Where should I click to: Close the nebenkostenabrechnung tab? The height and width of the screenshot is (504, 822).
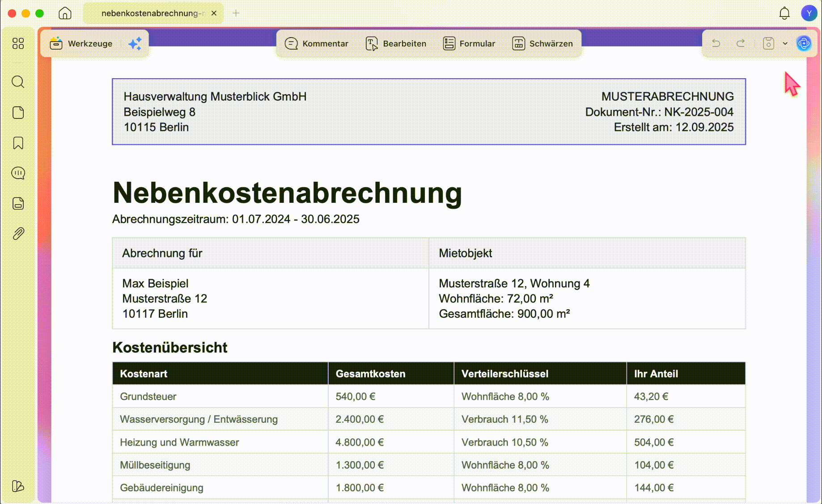pos(214,13)
